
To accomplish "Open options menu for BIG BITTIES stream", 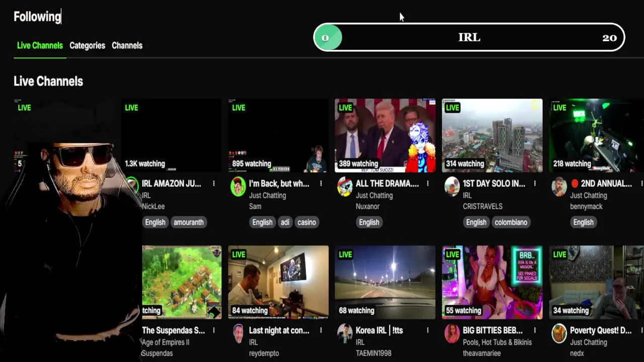I will pos(535,330).
